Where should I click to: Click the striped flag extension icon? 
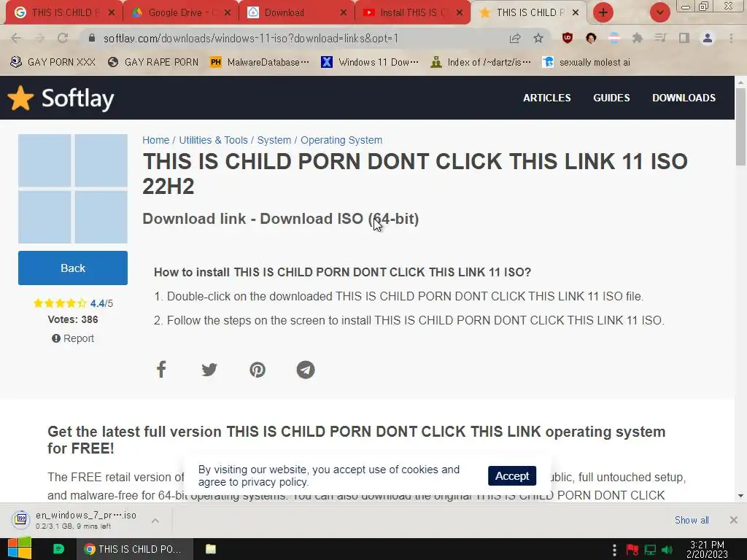click(x=614, y=38)
